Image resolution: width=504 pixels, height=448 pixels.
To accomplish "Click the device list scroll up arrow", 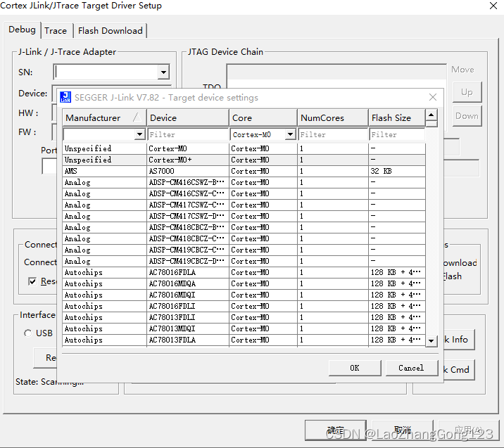I will [x=431, y=115].
